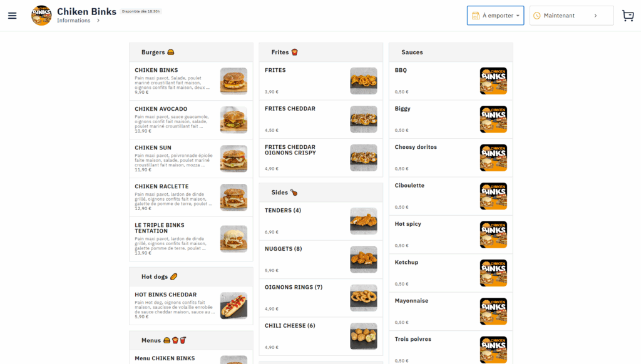The height and width of the screenshot is (364, 641).
Task: Click the Hot dogs category header
Action: click(191, 276)
